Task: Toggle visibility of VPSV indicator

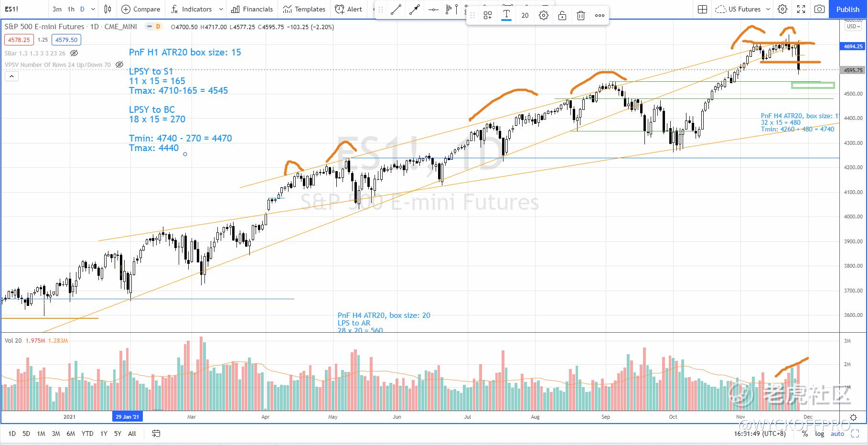Action: coord(119,65)
